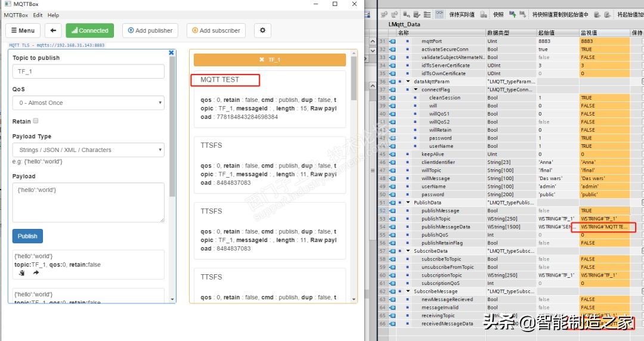Close the publisher panel with blue X

(171, 52)
